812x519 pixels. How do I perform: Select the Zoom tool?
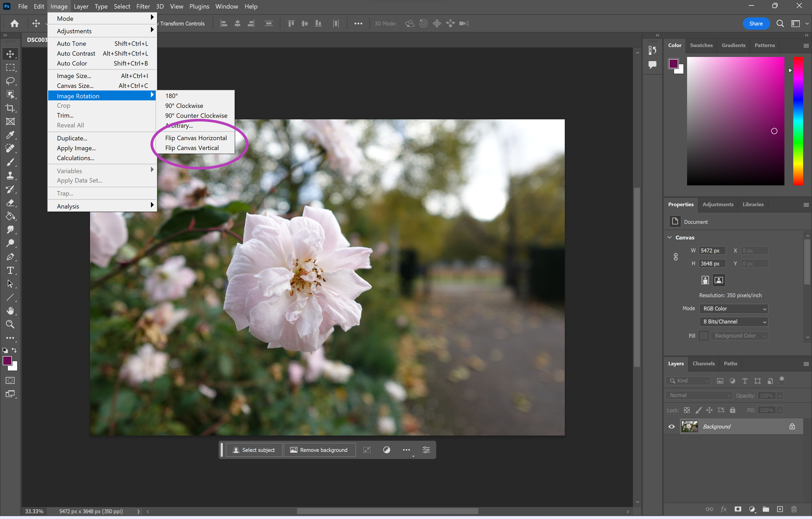[x=10, y=324]
